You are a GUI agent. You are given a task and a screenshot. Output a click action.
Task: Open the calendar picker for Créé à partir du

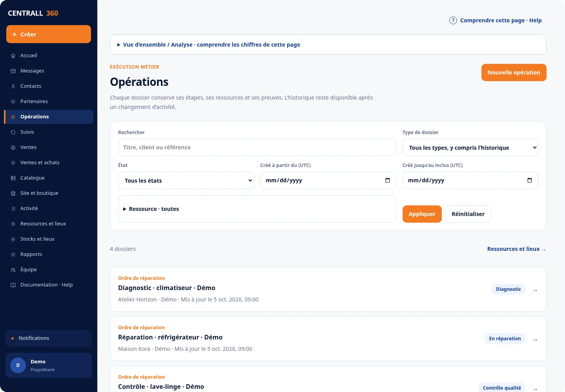(x=388, y=180)
